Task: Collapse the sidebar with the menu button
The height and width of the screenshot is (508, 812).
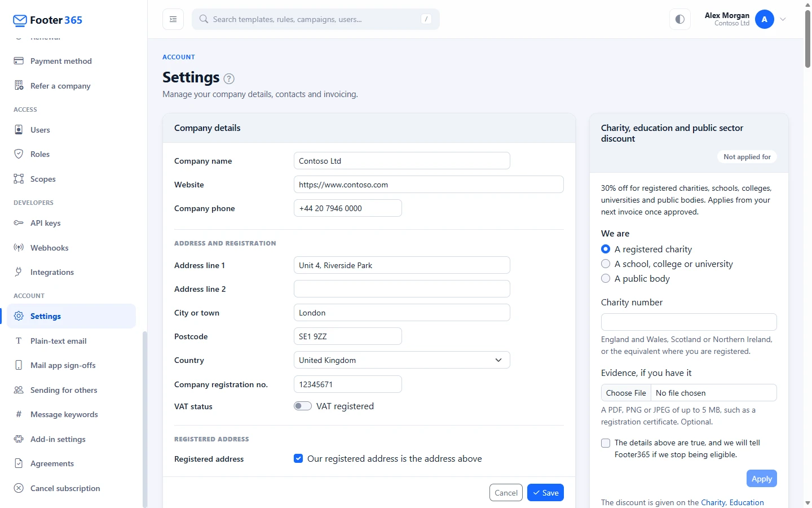Action: (x=173, y=19)
